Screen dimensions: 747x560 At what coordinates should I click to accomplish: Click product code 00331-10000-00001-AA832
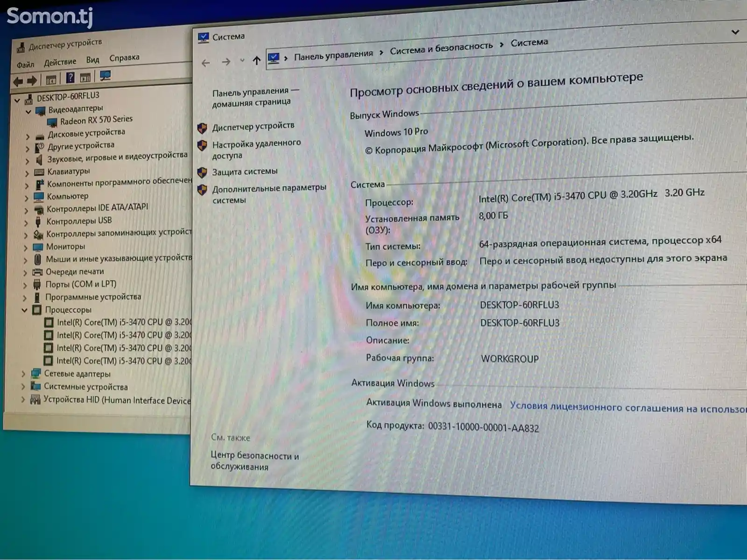click(483, 427)
